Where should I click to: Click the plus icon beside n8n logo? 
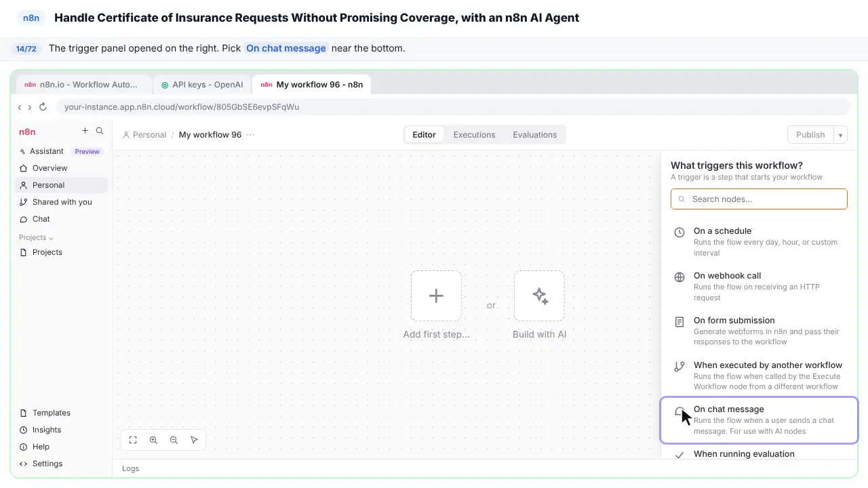85,131
